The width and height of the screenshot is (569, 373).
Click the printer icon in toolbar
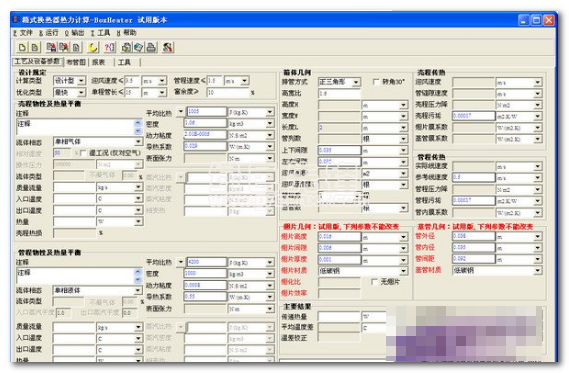coord(151,47)
